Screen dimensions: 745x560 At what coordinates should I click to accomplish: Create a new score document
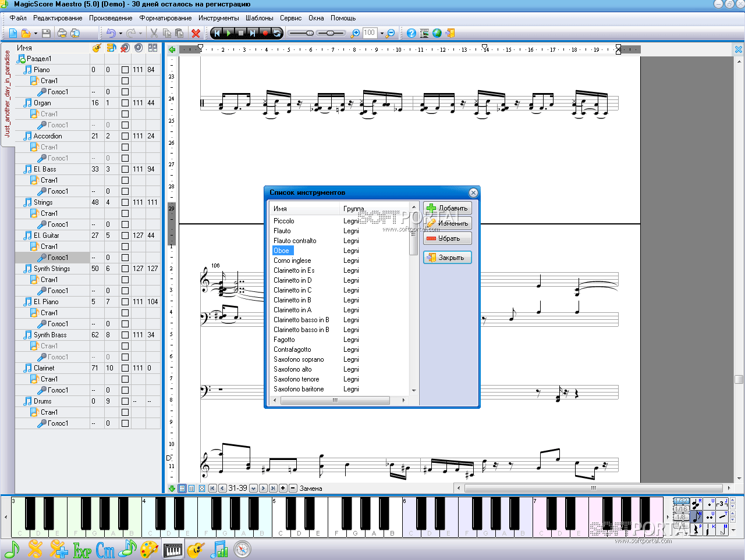pyautogui.click(x=13, y=33)
